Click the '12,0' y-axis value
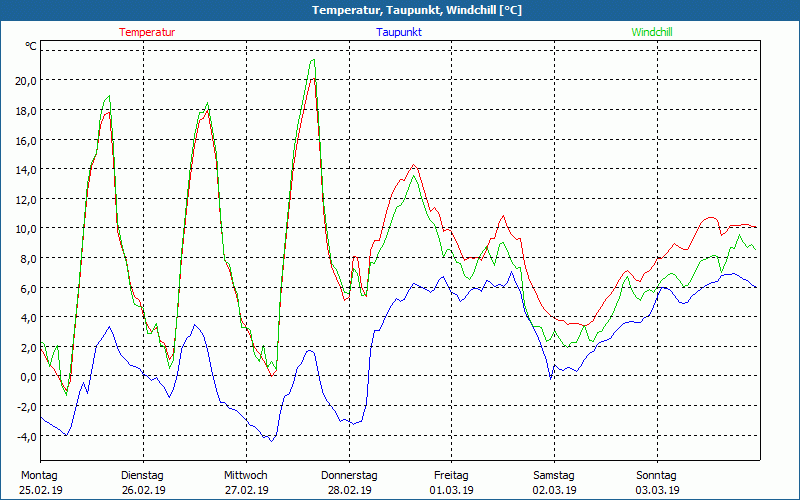Screen dimensions: 800x500 (x=26, y=199)
